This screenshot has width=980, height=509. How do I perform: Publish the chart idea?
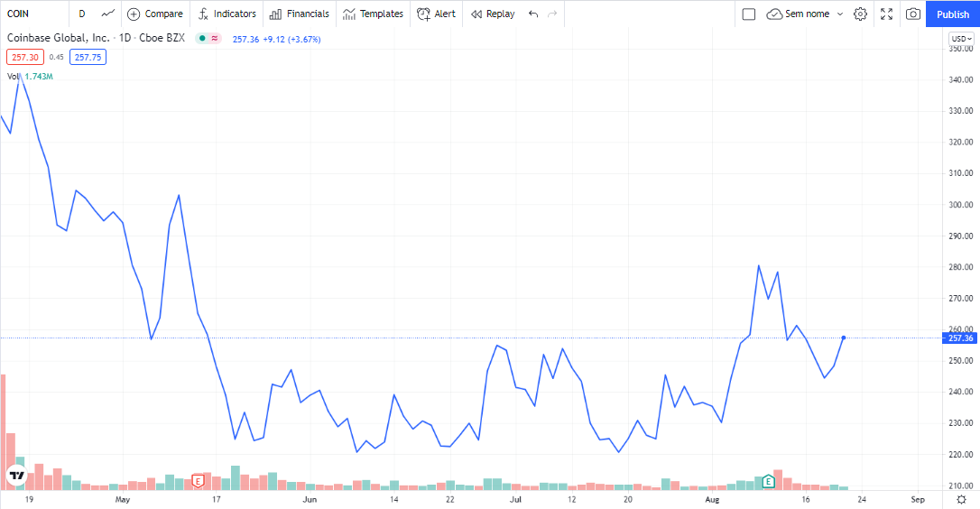coord(953,14)
